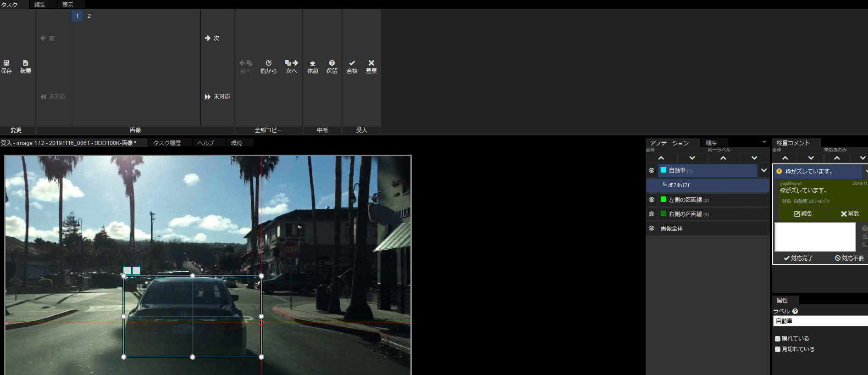Open help icon next to ラベル

(795, 311)
